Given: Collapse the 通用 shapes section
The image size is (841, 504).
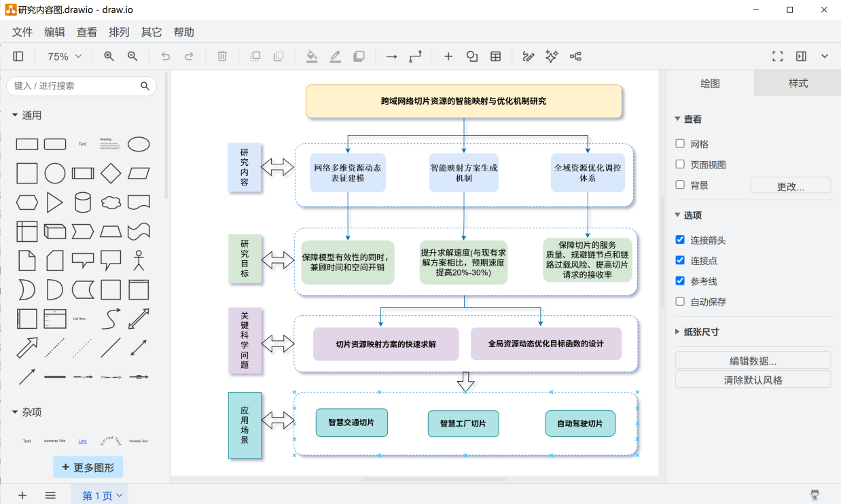Looking at the screenshot, I should click(x=27, y=115).
